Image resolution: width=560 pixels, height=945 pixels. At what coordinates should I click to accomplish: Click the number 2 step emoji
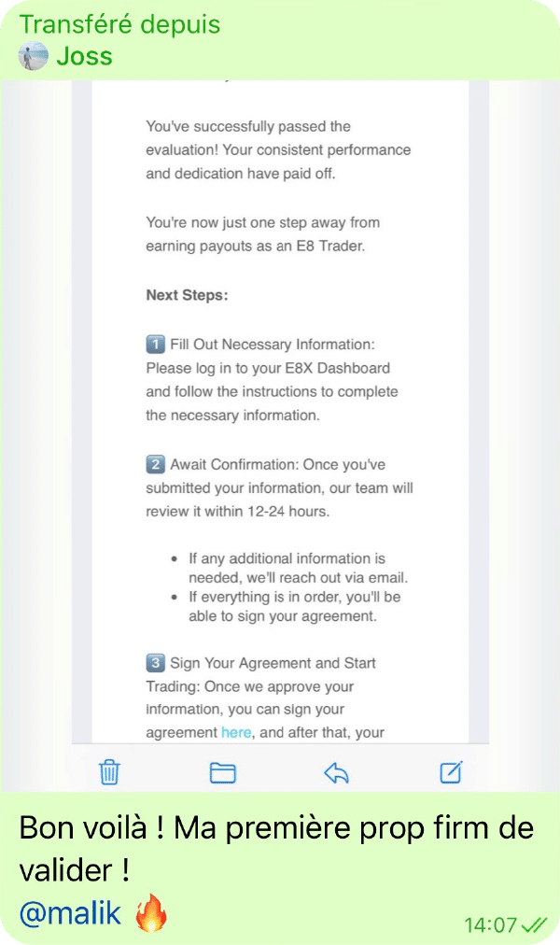coord(155,464)
